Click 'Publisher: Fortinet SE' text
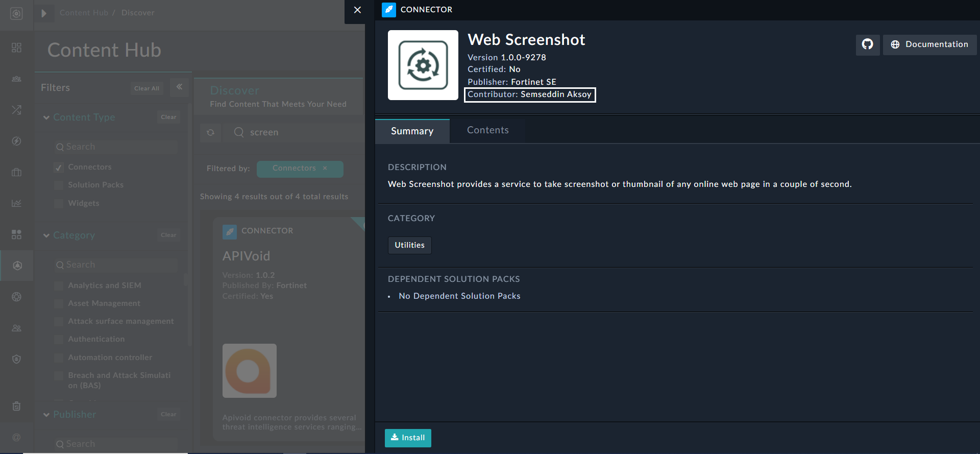 coord(512,82)
